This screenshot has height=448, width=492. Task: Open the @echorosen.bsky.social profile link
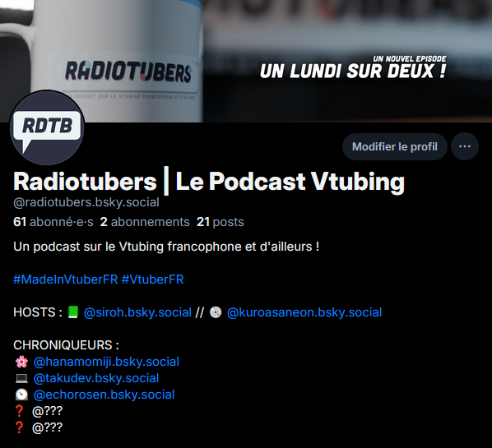tap(104, 395)
